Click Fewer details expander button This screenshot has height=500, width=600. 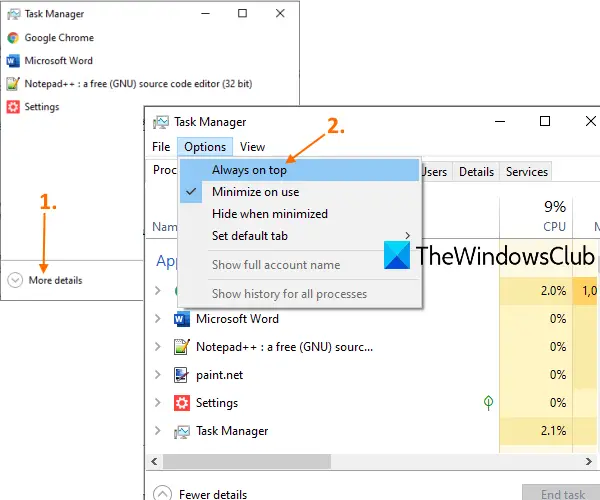[201, 494]
